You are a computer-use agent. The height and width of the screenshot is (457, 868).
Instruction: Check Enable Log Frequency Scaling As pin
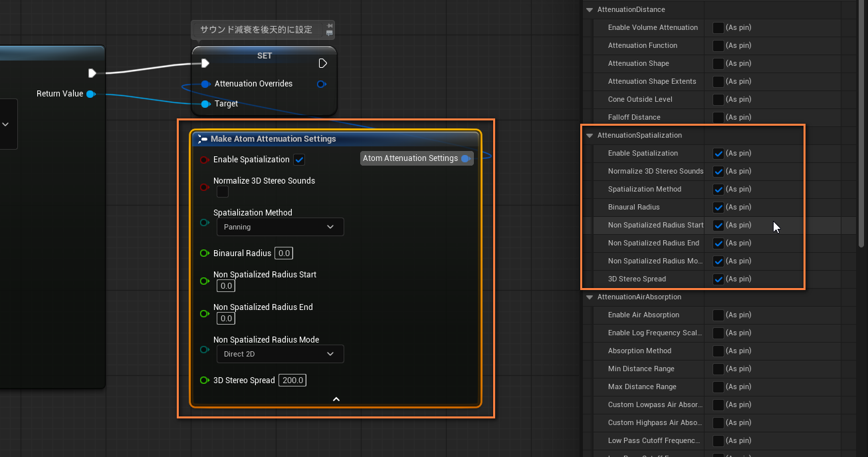718,333
